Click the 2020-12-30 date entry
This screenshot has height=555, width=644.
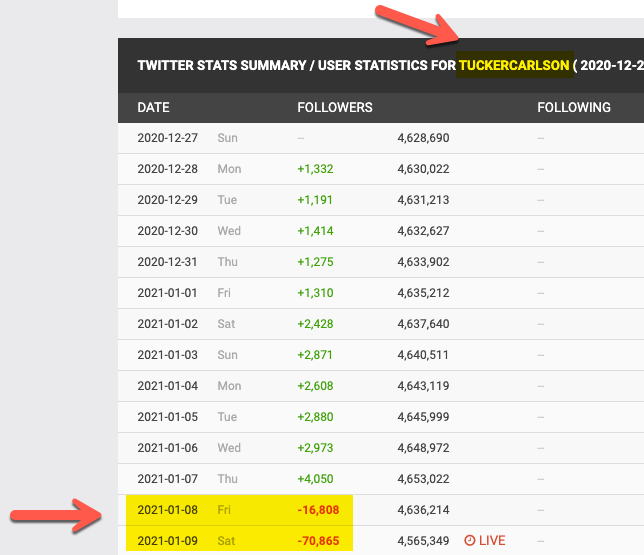167,231
